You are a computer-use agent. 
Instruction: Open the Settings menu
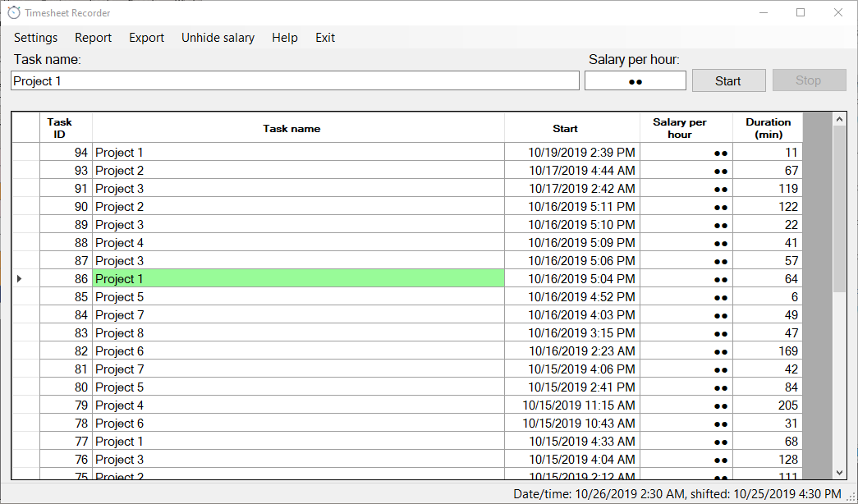click(x=35, y=38)
